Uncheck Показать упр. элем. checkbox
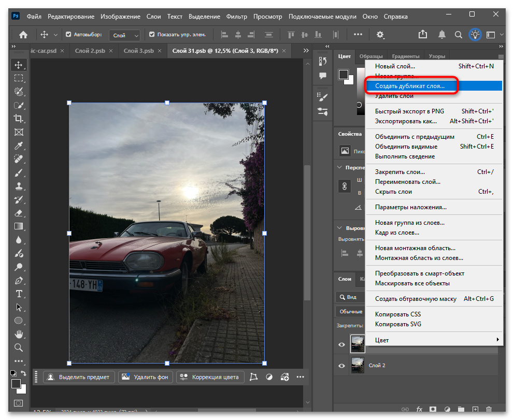The width and height of the screenshot is (514, 420). pos(152,35)
